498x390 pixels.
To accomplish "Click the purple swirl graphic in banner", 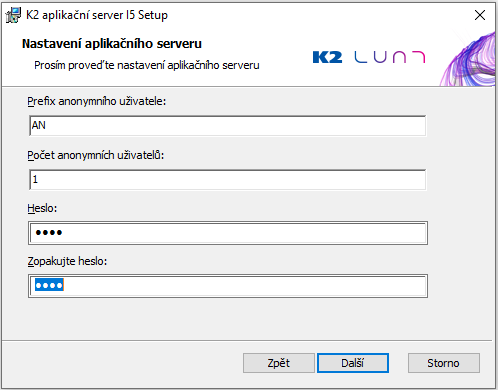I will click(468, 59).
